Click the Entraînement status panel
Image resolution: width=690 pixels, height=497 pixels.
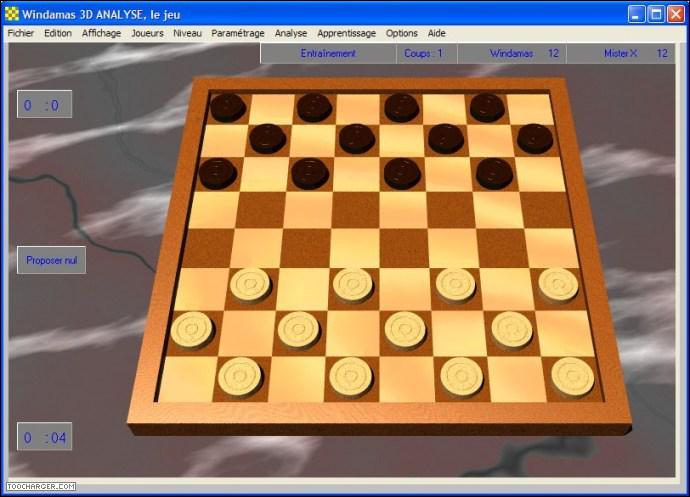click(328, 54)
